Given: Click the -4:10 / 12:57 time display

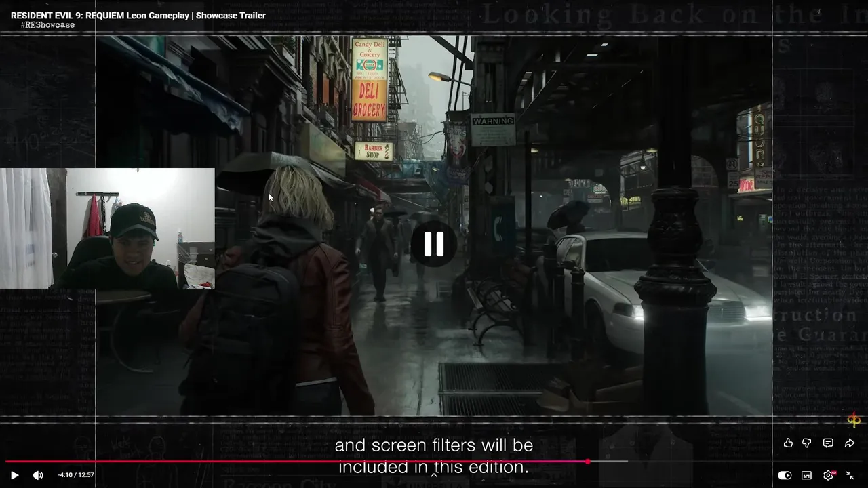Looking at the screenshot, I should [x=76, y=475].
